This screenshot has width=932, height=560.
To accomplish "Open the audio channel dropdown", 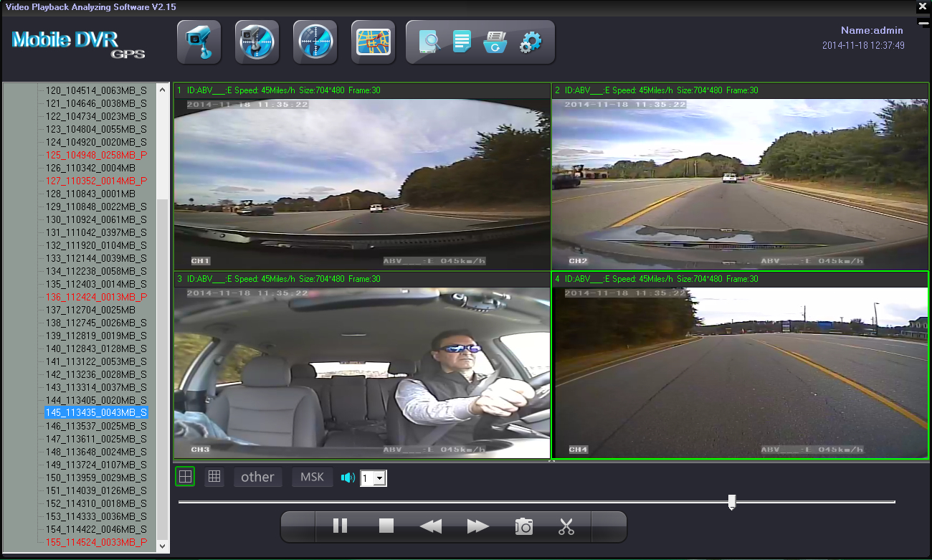I will coord(380,478).
